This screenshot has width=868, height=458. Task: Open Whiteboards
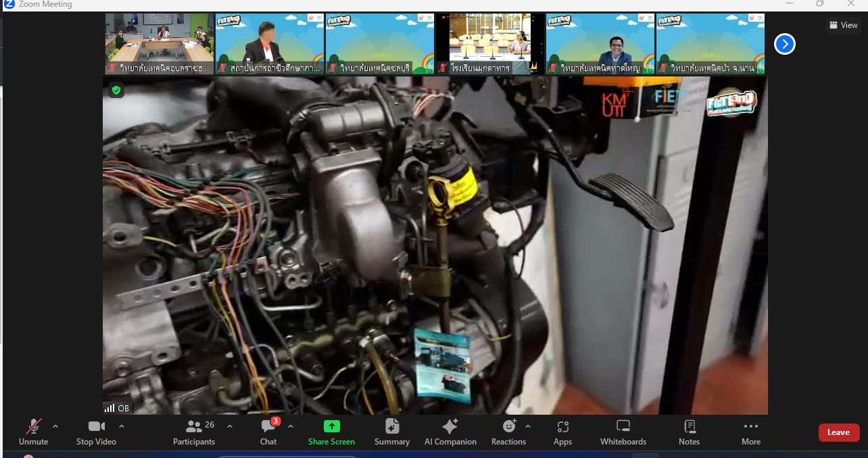coord(623,432)
